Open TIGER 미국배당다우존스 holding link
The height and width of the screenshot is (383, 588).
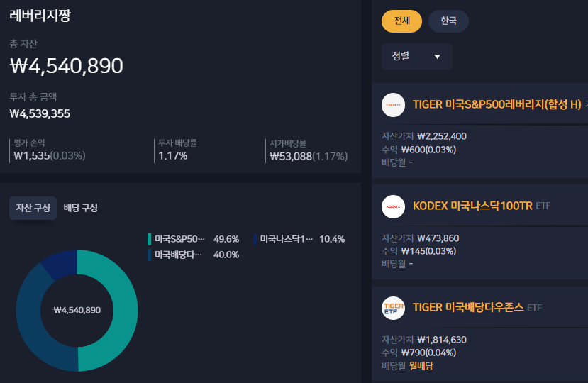pos(468,308)
